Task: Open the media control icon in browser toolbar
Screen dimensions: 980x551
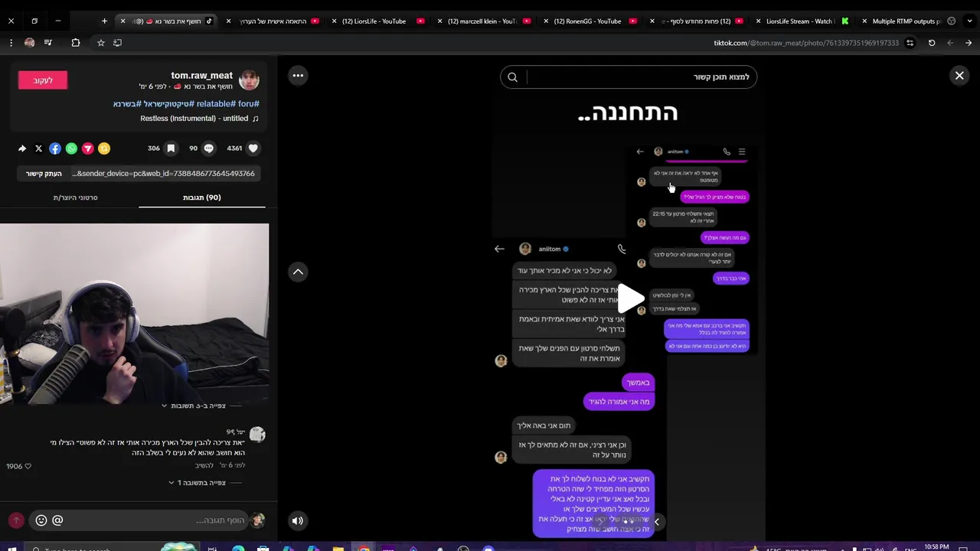Action: [48, 43]
